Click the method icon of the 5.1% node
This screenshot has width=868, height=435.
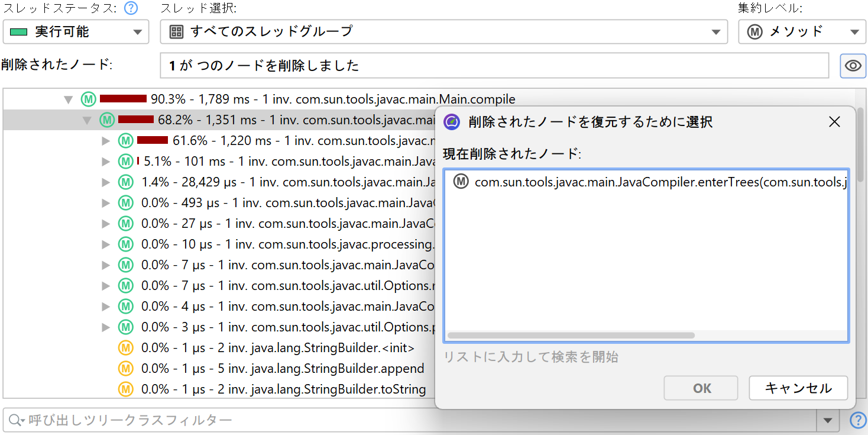(125, 162)
